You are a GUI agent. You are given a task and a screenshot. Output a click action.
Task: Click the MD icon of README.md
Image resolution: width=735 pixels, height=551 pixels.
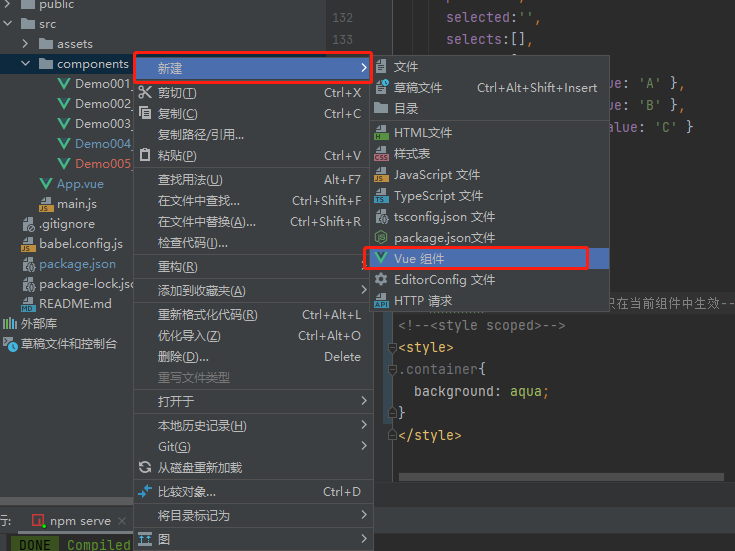pos(28,304)
